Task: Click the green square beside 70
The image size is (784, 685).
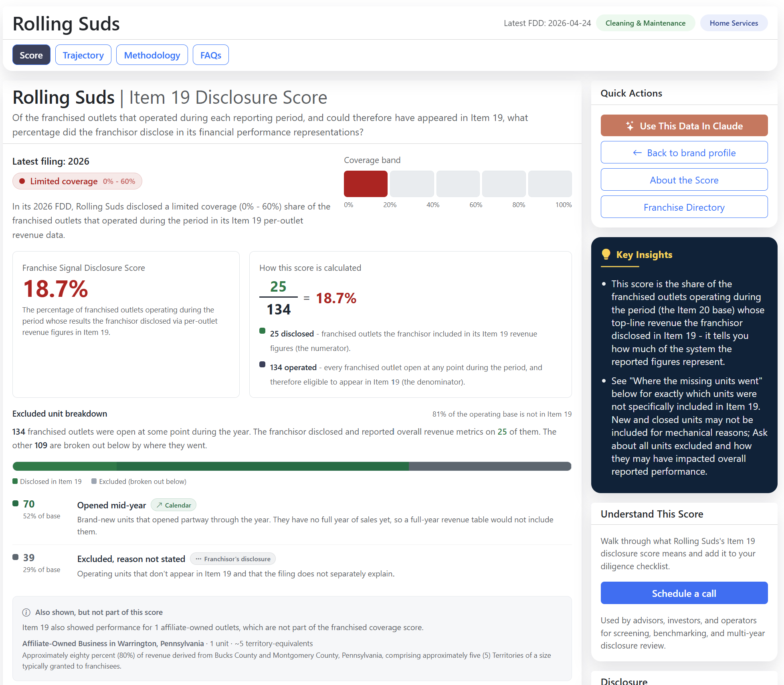Action: click(x=16, y=503)
